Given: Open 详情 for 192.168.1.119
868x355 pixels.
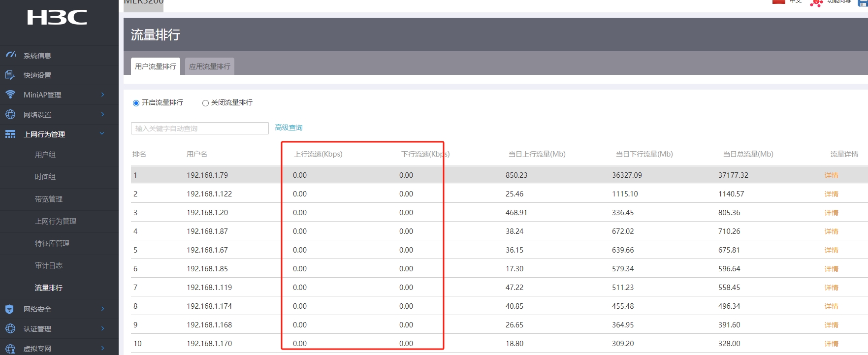Looking at the screenshot, I should 832,288.
